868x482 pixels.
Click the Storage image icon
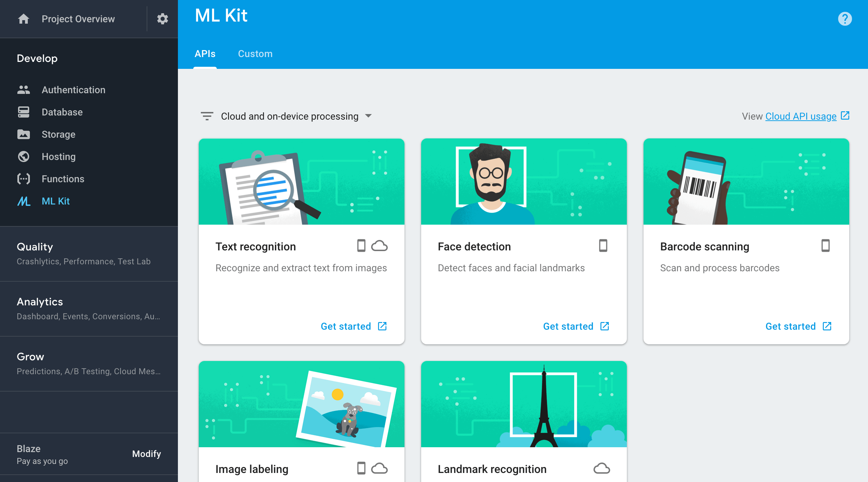pyautogui.click(x=24, y=134)
